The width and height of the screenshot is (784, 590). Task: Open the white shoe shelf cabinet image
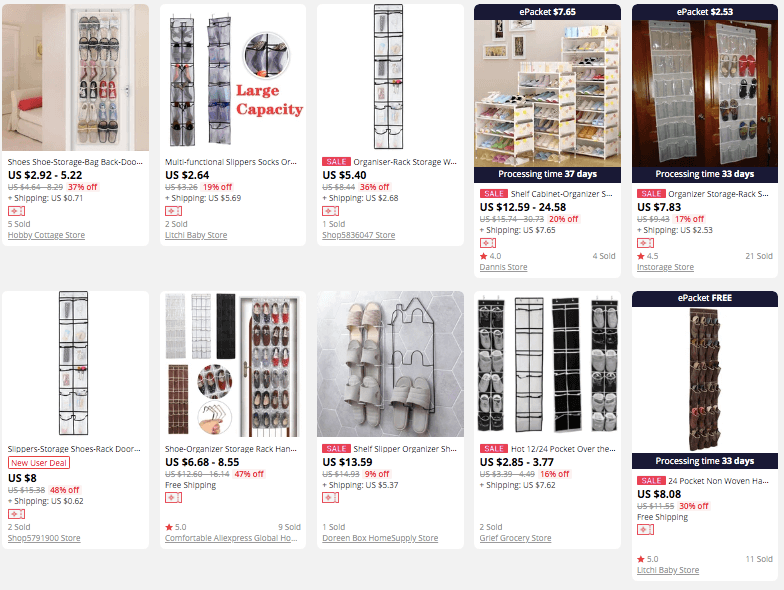[x=548, y=94]
